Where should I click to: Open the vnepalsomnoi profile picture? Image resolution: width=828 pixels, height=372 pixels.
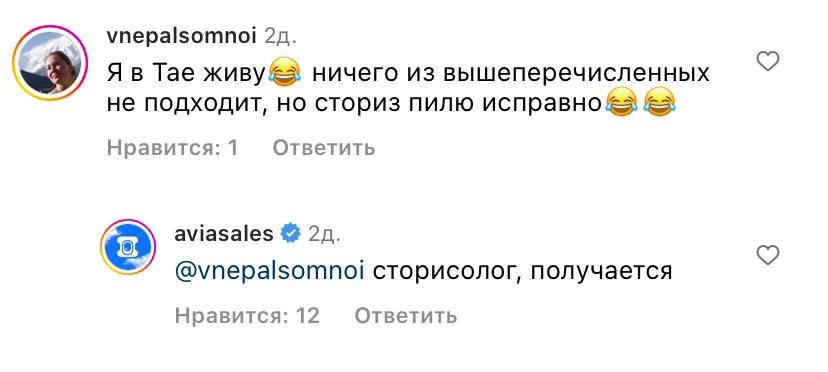50,62
